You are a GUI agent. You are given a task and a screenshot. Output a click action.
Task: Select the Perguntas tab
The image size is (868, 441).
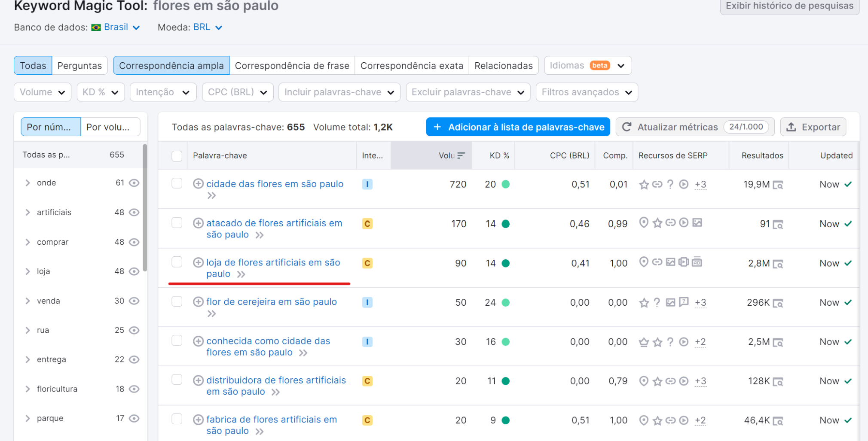(79, 66)
